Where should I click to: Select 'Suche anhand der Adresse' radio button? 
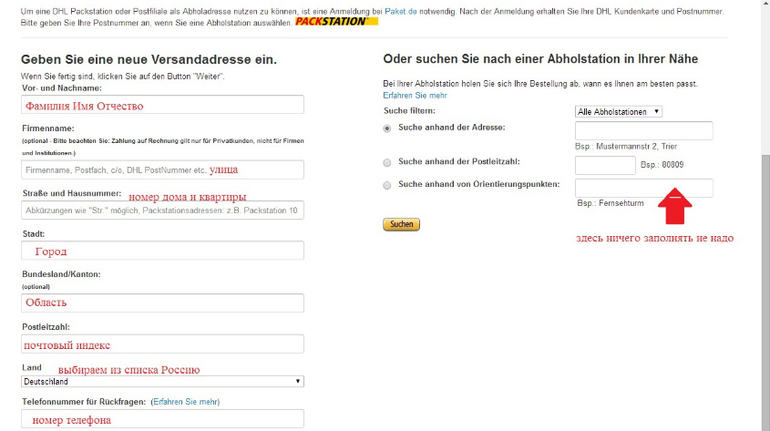coord(388,129)
